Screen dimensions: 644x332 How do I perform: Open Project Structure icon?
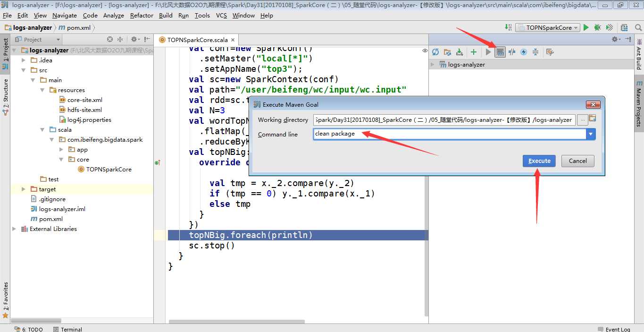pos(625,27)
